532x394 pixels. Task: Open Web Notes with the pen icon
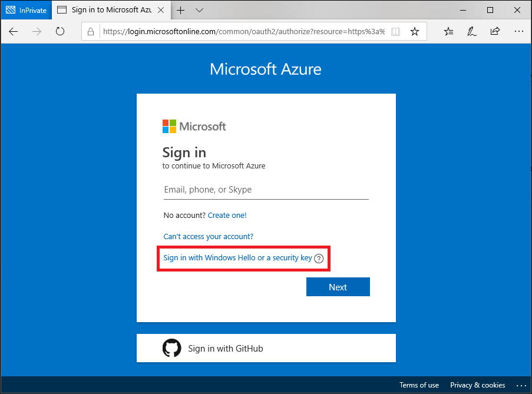pos(471,31)
